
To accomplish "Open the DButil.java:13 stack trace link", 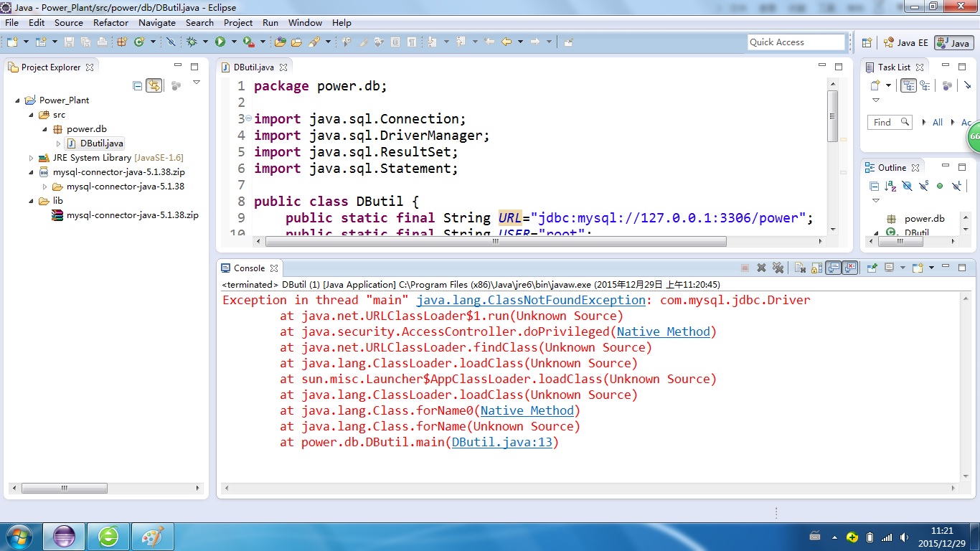I will click(502, 442).
